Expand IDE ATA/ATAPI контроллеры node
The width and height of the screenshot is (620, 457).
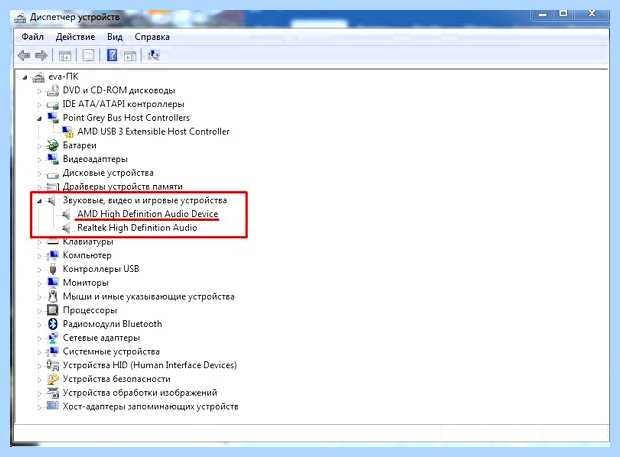[x=39, y=105]
